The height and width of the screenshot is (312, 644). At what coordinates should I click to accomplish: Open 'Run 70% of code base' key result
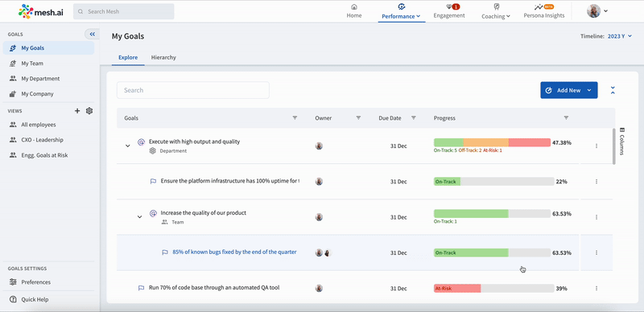(214, 288)
